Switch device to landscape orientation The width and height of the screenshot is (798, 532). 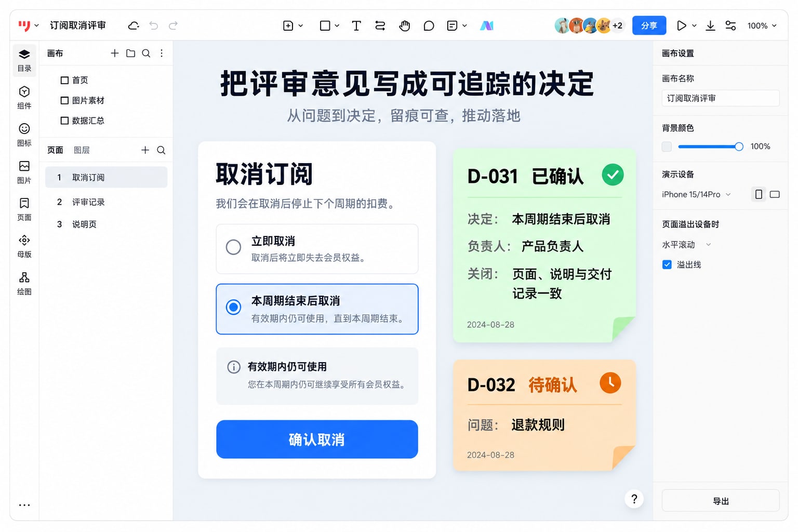(x=775, y=194)
